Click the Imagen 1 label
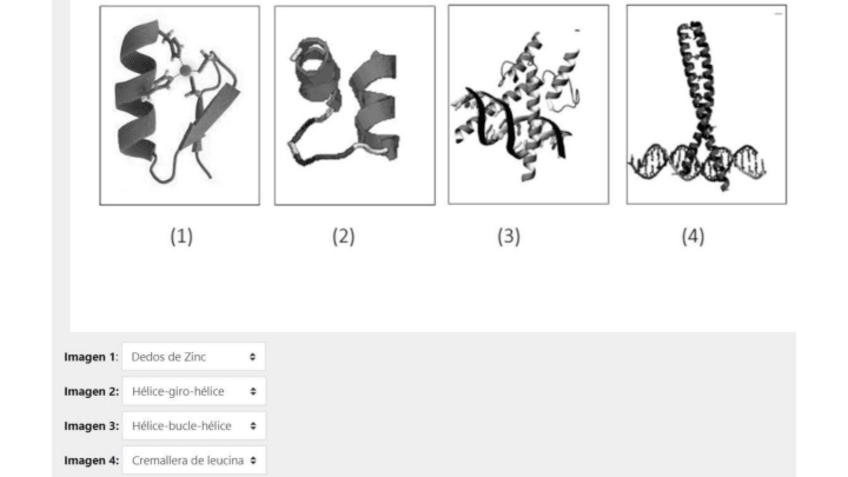Viewport: 848px width, 477px height. point(91,357)
